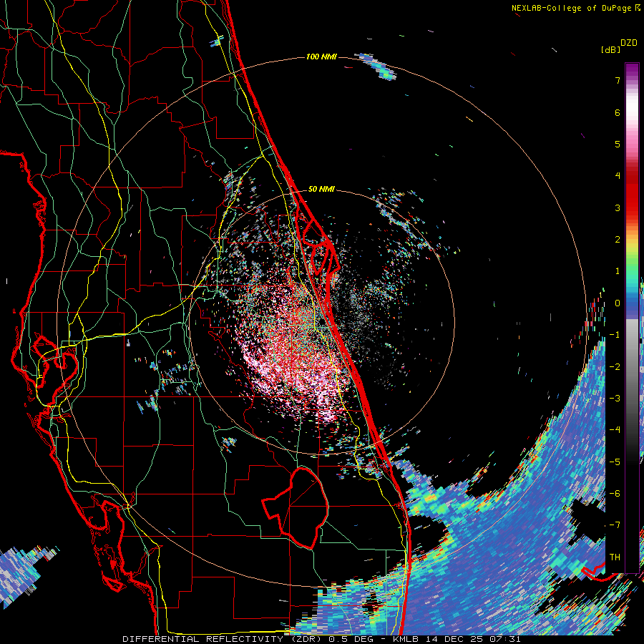Click the -1 value on color scale
The image size is (644, 644).
click(x=615, y=335)
